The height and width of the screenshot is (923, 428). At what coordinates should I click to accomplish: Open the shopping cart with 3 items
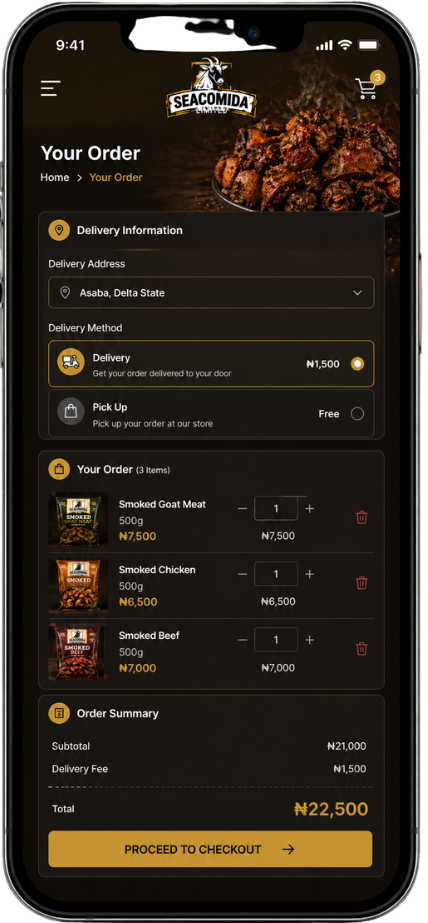pyautogui.click(x=367, y=88)
